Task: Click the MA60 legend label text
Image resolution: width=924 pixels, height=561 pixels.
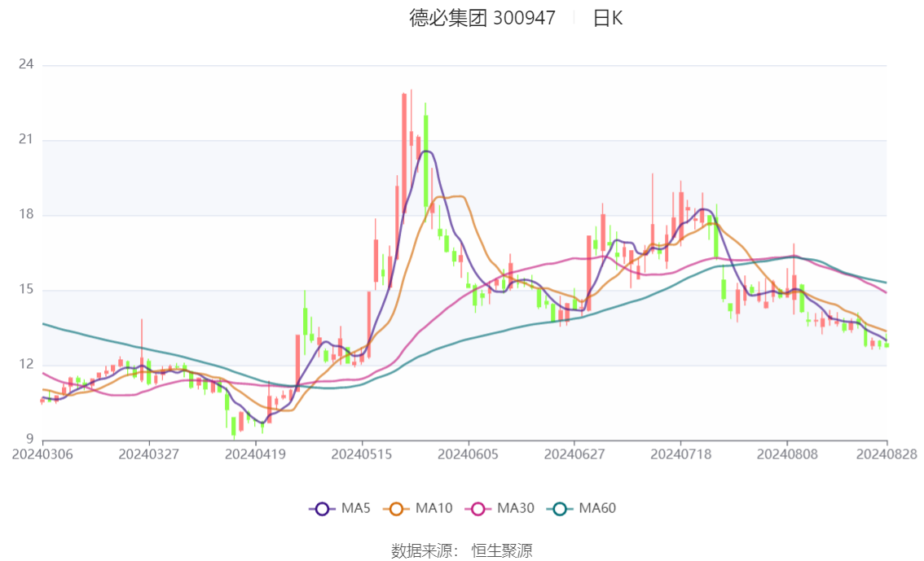Action: pos(597,508)
